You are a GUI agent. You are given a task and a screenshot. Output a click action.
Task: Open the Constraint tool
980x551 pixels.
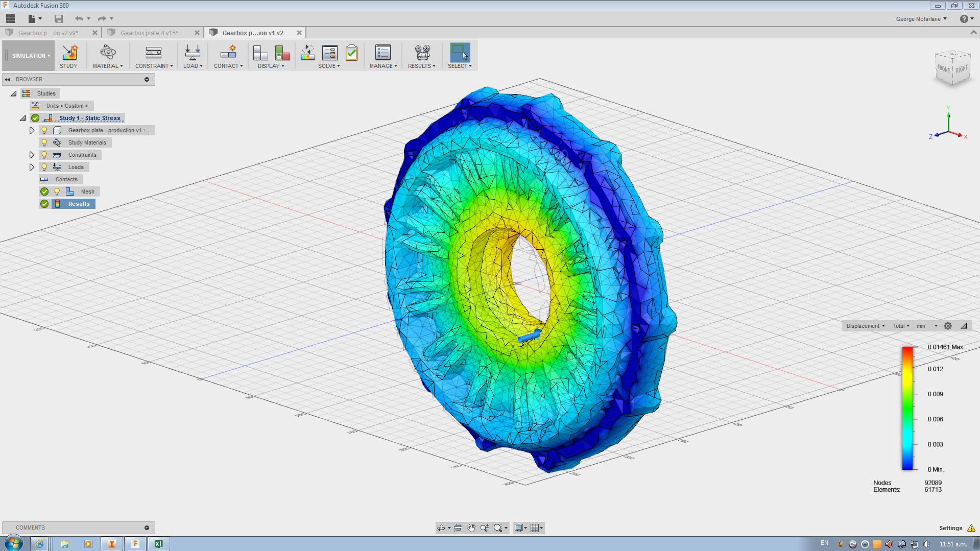153,55
